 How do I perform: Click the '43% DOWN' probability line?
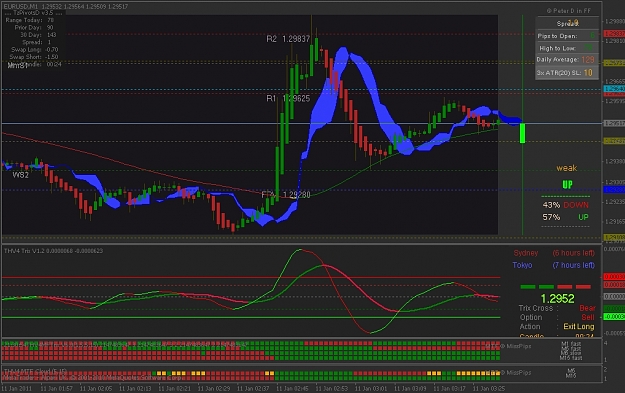point(565,205)
